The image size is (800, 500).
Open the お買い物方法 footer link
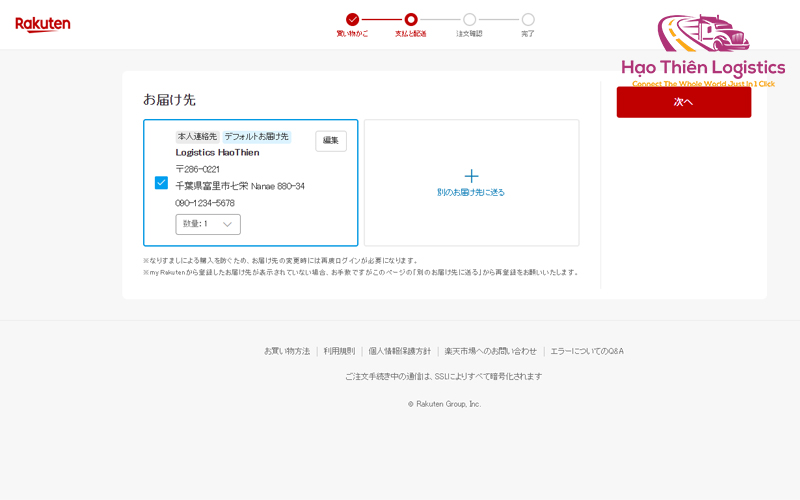(287, 351)
